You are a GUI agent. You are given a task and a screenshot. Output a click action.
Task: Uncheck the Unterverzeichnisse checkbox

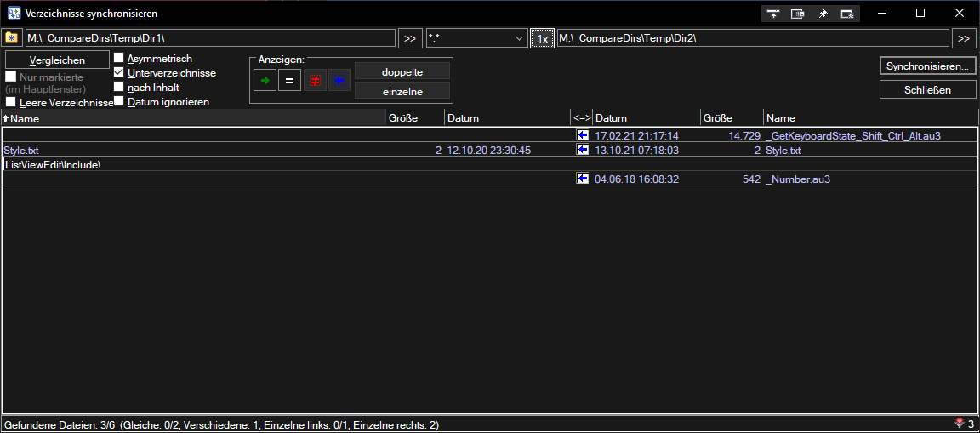[119, 73]
